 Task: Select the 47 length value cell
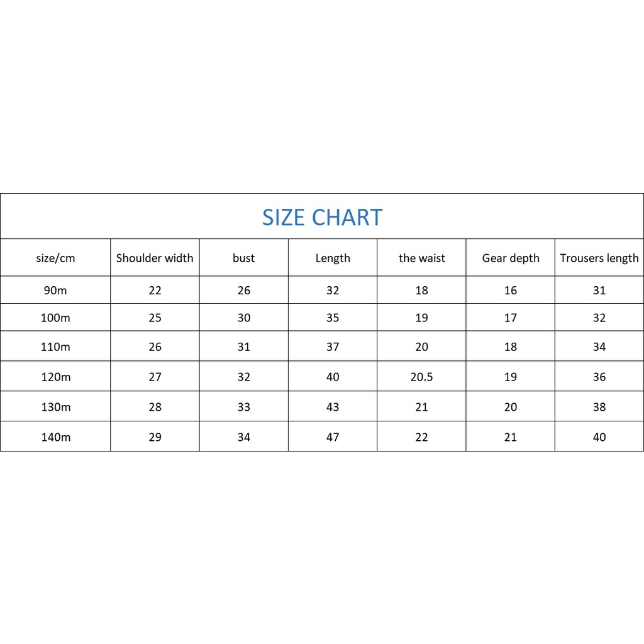tap(333, 437)
